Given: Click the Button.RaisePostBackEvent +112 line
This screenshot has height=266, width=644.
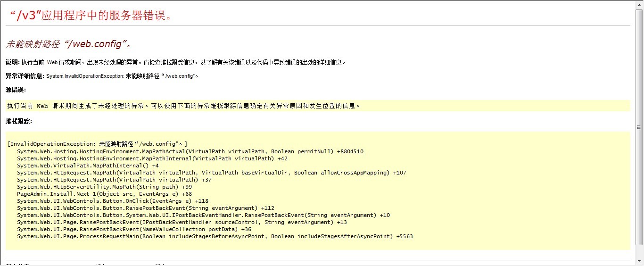Looking at the screenshot, I should click(145, 208).
